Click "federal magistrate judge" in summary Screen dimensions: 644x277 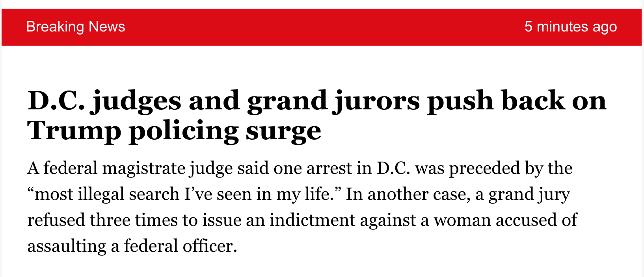[x=115, y=168]
